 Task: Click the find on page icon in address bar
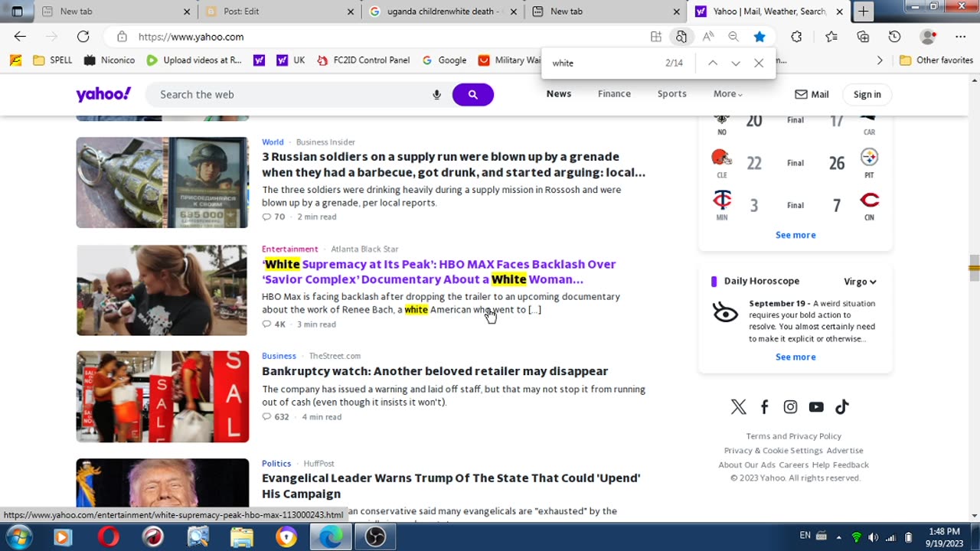pyautogui.click(x=681, y=37)
